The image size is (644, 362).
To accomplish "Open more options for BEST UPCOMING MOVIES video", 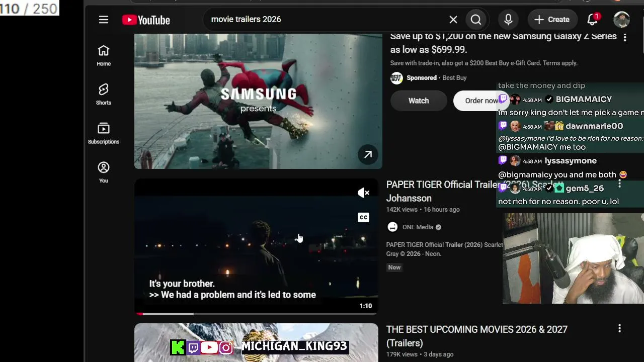I will click(x=619, y=329).
